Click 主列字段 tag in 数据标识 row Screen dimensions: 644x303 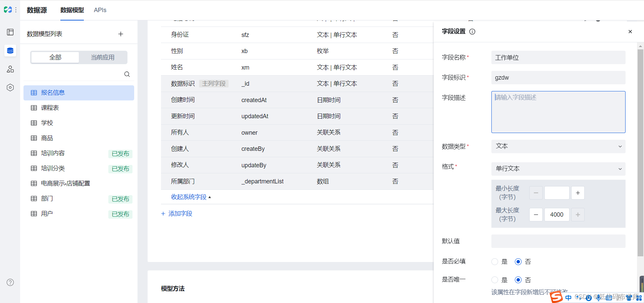(x=214, y=84)
